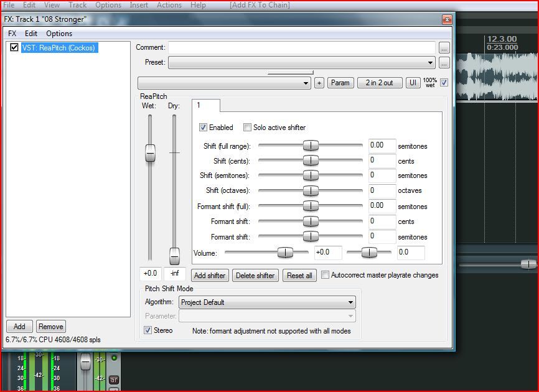The height and width of the screenshot is (392, 539).
Task: Open the Algorithm dropdown showing Project Default
Action: point(267,302)
